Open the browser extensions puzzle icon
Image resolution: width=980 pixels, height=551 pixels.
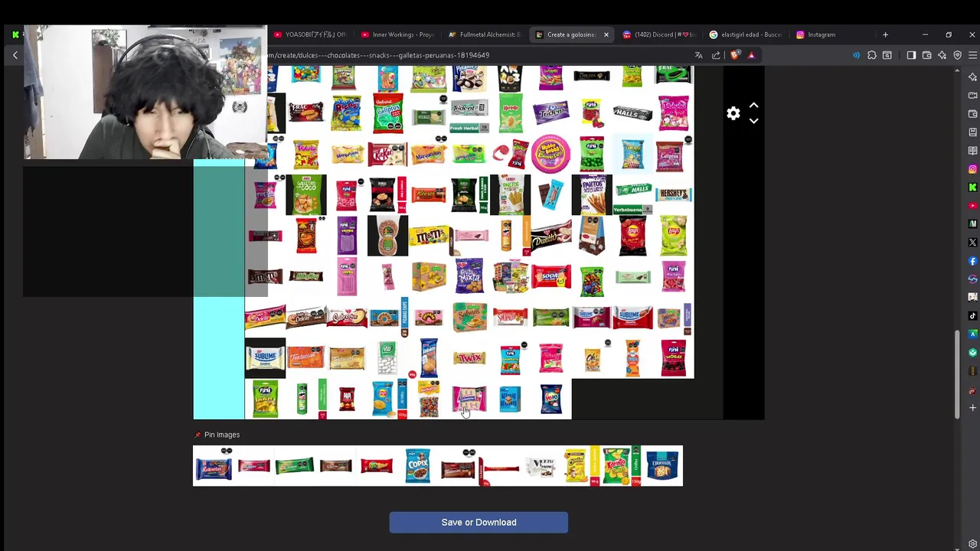tap(871, 55)
